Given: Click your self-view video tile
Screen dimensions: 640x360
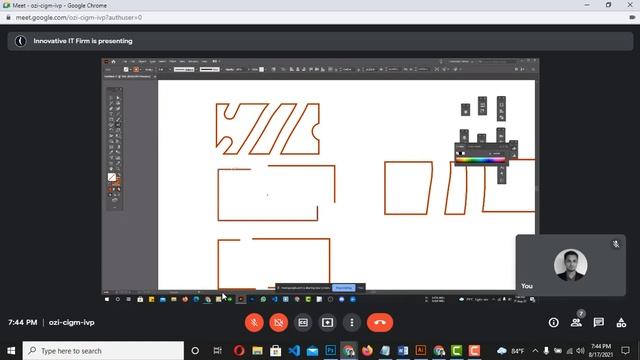Looking at the screenshot, I should click(x=571, y=265).
